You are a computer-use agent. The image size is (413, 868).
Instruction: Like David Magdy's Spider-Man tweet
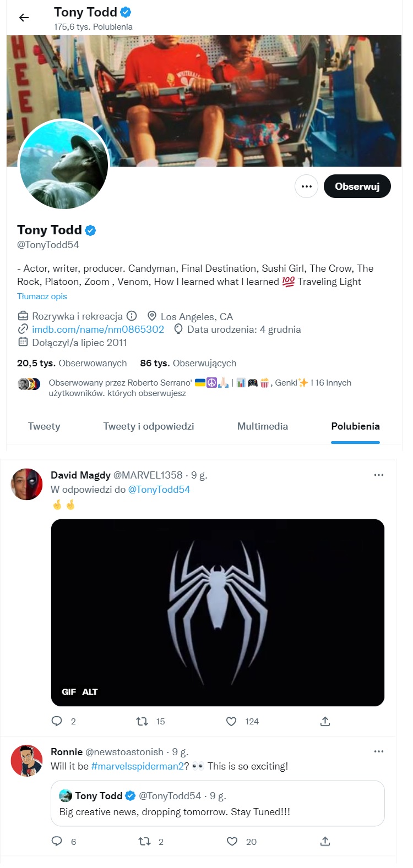(232, 721)
